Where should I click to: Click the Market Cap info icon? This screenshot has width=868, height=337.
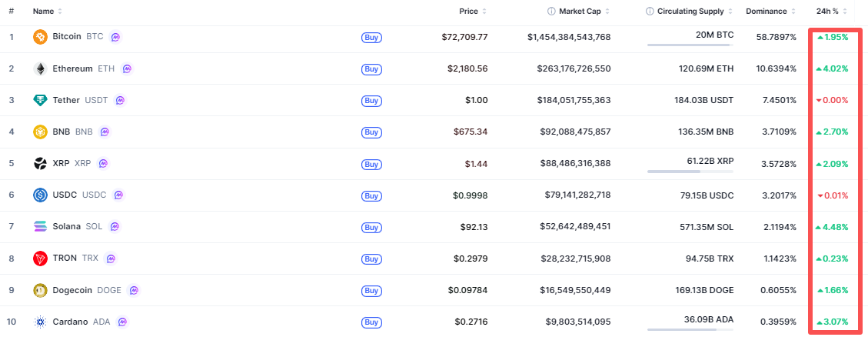pos(551,12)
